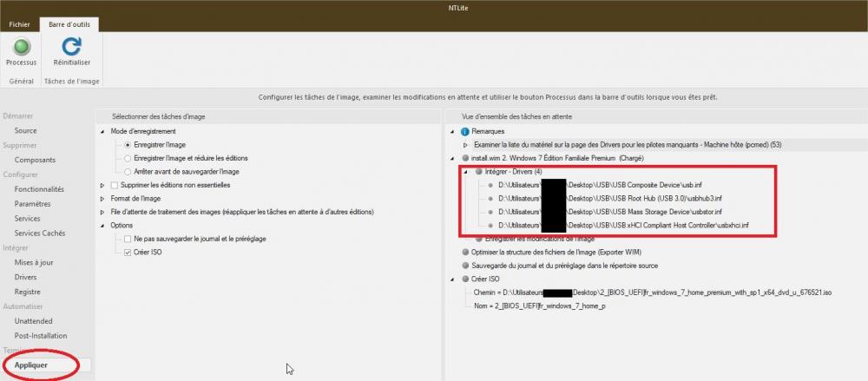Image resolution: width=868 pixels, height=381 pixels.
Task: Check Supprimer les éditions non essentielles
Action: click(115, 185)
